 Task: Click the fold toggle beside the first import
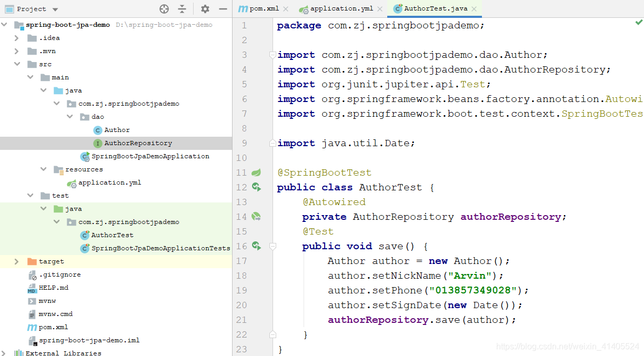click(272, 55)
